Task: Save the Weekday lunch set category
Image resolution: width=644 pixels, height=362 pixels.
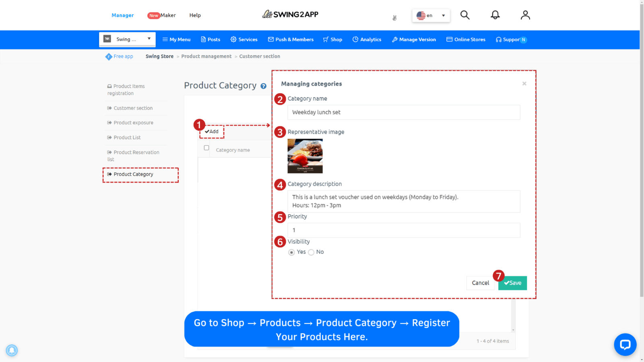Action: [512, 283]
